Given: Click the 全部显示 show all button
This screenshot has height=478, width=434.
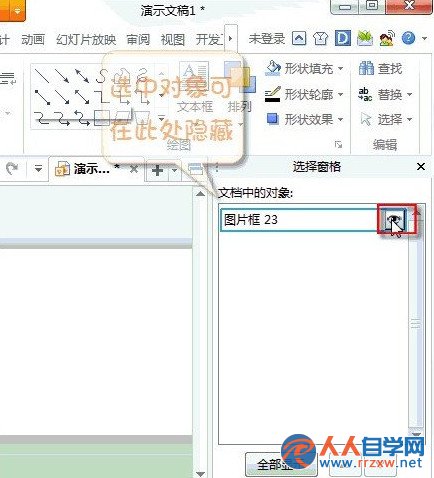Looking at the screenshot, I should pos(281,464).
